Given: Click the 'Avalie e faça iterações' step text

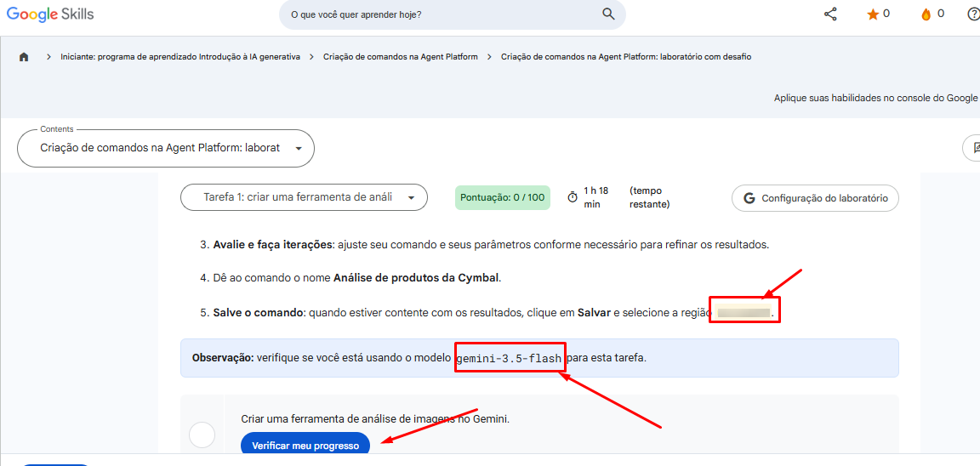Looking at the screenshot, I should coord(272,244).
